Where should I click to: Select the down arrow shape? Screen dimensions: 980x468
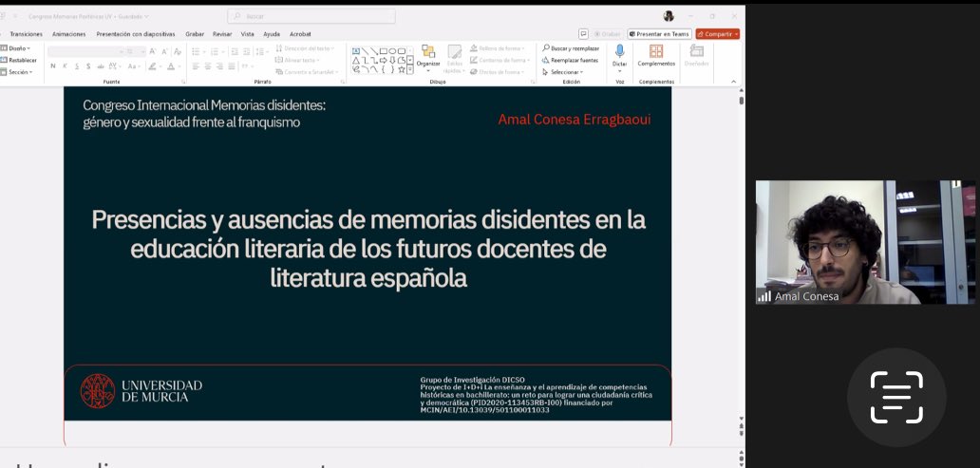pos(392,61)
